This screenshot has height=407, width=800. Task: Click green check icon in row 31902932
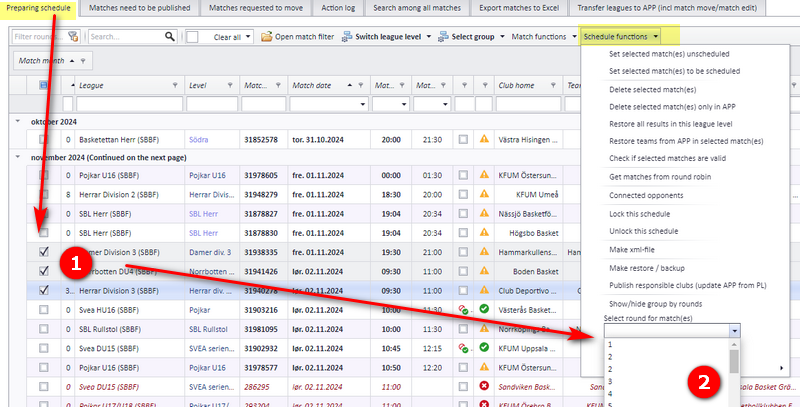pos(484,347)
